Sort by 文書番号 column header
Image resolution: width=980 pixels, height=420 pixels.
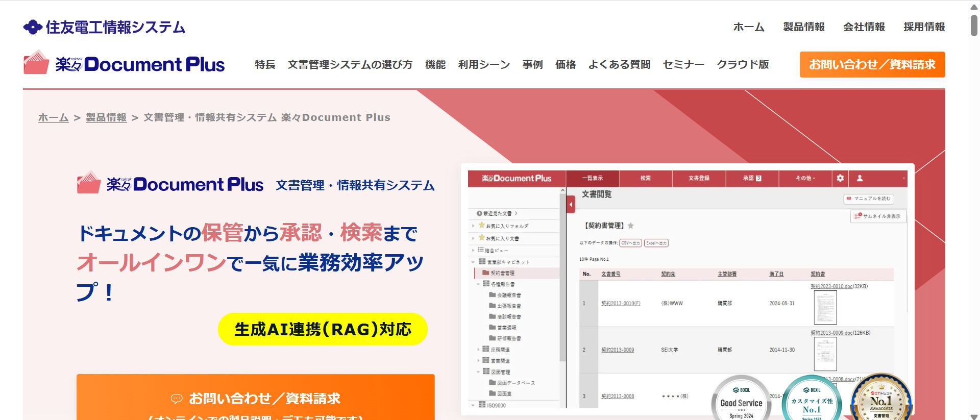point(611,274)
